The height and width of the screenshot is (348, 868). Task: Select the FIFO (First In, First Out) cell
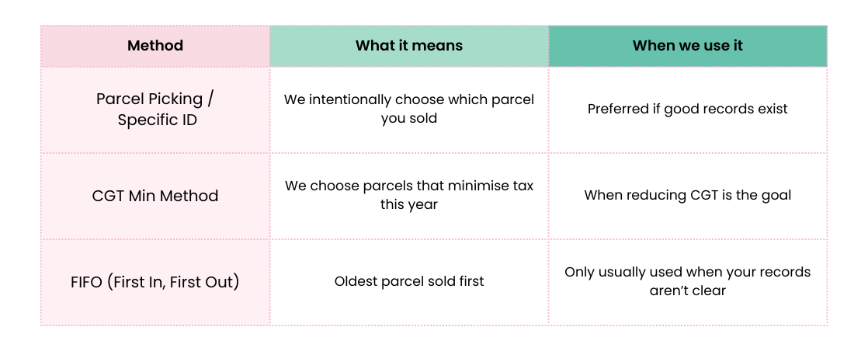click(x=155, y=281)
